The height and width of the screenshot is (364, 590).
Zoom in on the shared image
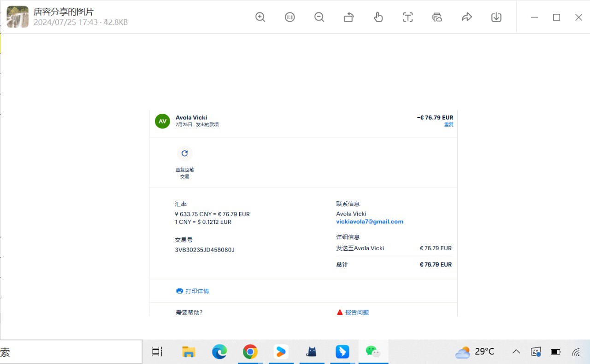click(x=260, y=17)
